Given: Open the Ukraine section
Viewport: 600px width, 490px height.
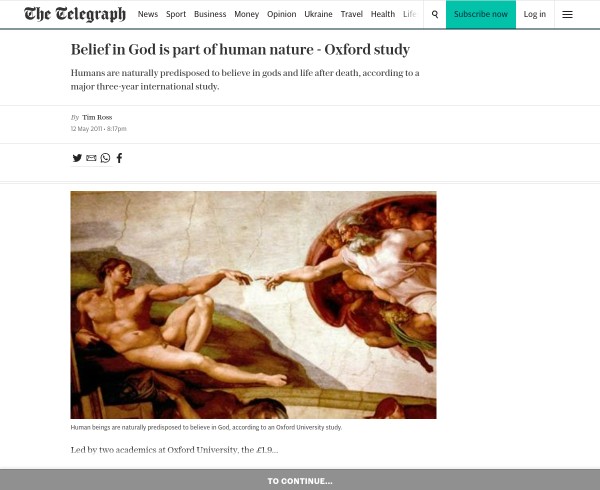Looking at the screenshot, I should coord(318,14).
